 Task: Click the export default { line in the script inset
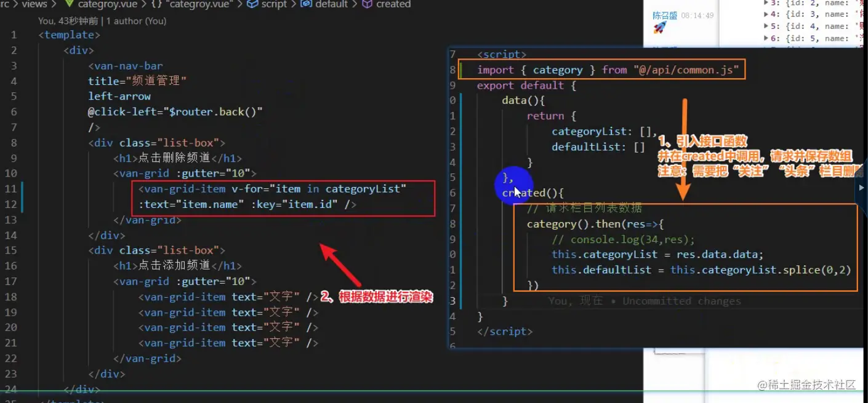tap(526, 86)
